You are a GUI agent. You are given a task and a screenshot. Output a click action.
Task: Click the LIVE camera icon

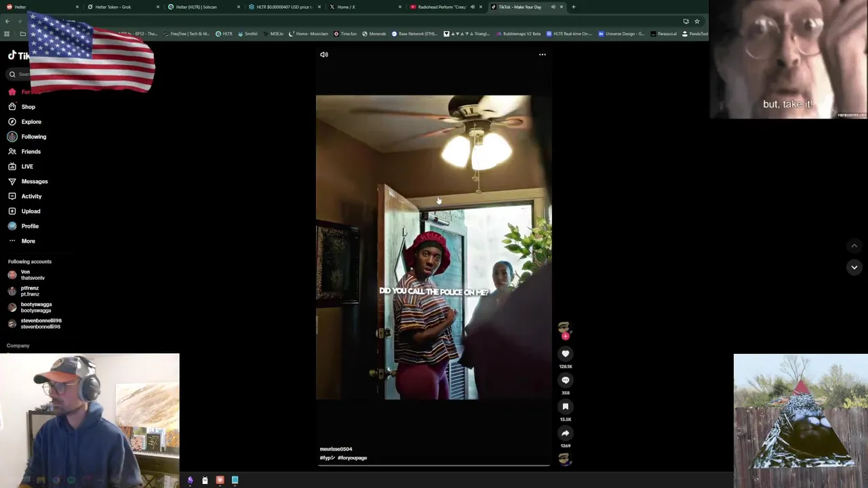[12, 166]
